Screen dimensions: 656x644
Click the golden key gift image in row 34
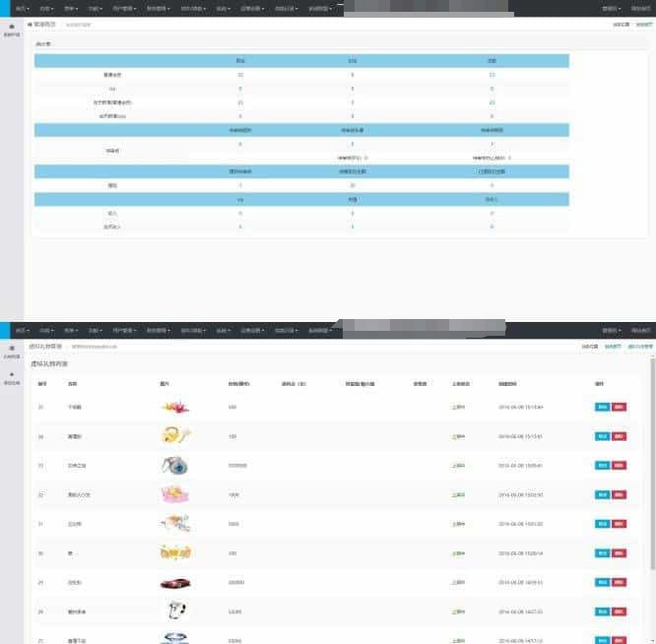[x=174, y=435]
